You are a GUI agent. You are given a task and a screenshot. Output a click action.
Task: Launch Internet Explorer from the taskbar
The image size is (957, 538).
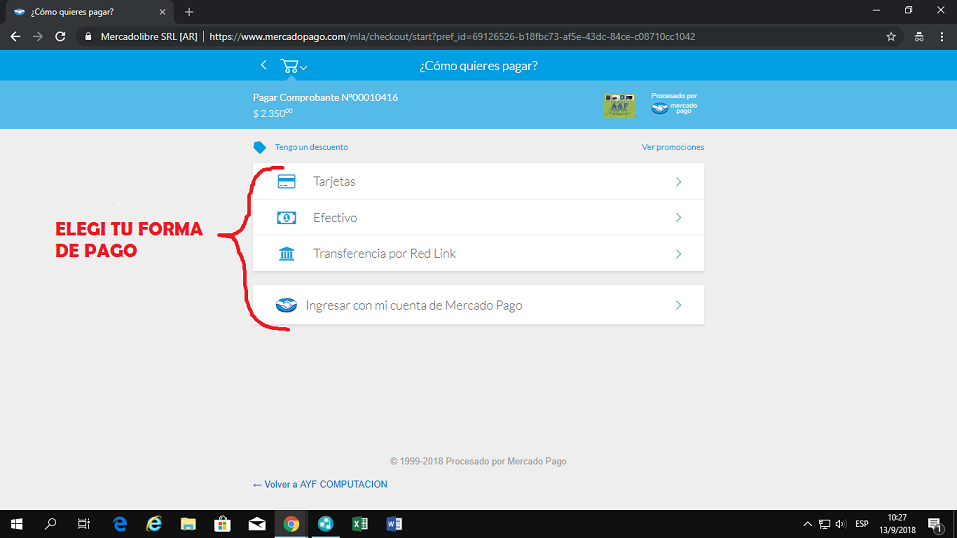(x=154, y=524)
